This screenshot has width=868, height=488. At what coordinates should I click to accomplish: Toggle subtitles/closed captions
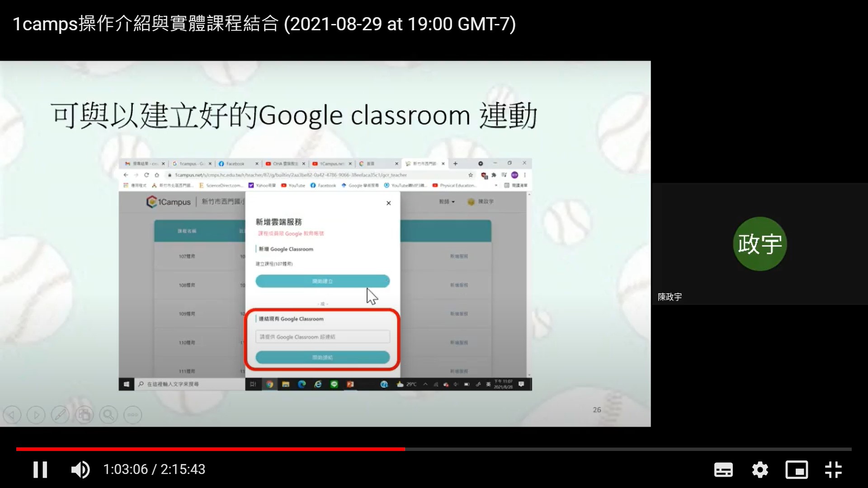tap(723, 470)
